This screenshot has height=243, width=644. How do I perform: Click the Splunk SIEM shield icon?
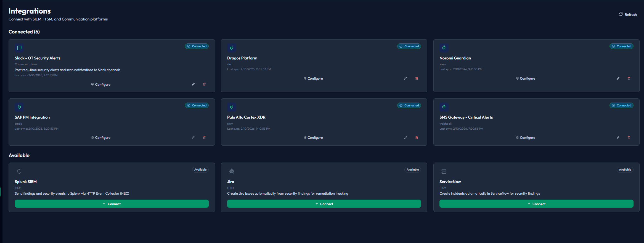tap(19, 171)
